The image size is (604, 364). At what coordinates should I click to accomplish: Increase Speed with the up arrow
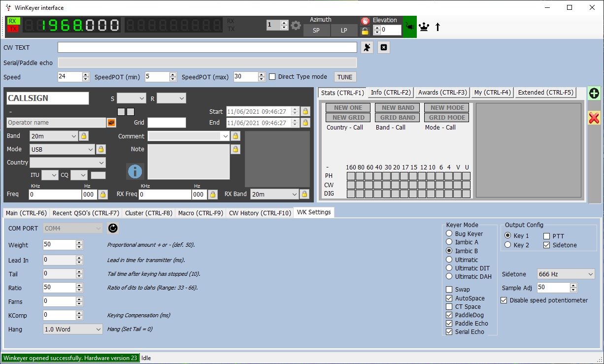tap(86, 74)
